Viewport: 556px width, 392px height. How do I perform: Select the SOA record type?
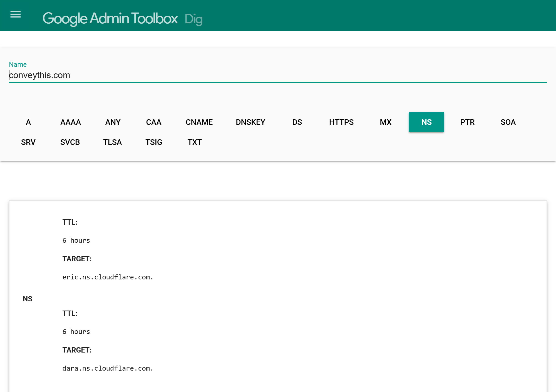click(x=508, y=122)
